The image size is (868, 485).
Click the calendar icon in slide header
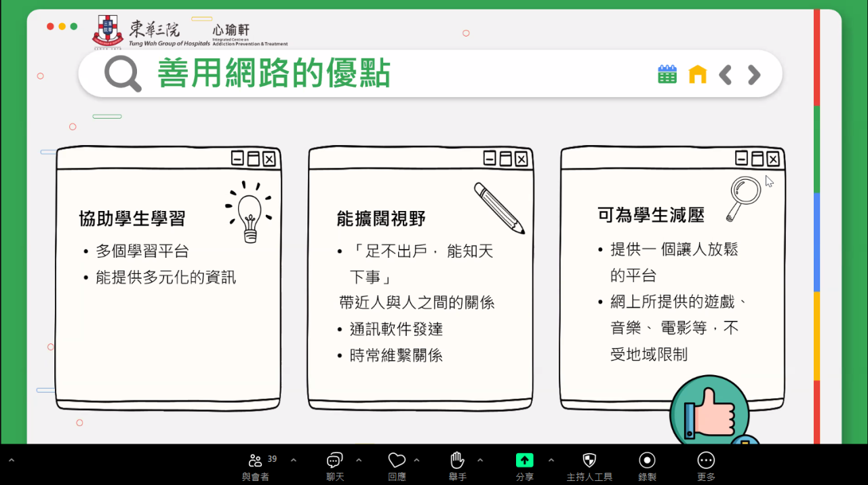coord(667,75)
